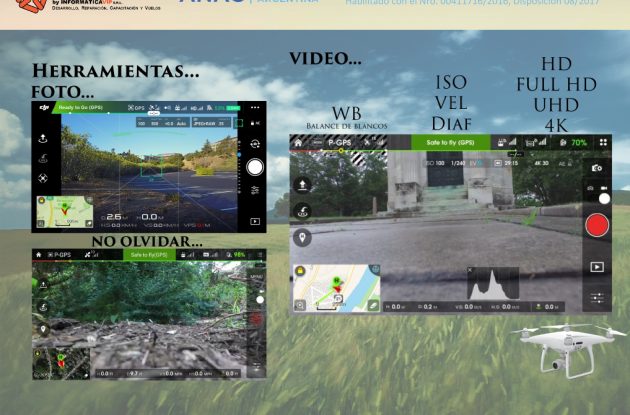Open intelligent flight mode icon in foto view
The height and width of the screenshot is (415, 630).
click(x=42, y=179)
